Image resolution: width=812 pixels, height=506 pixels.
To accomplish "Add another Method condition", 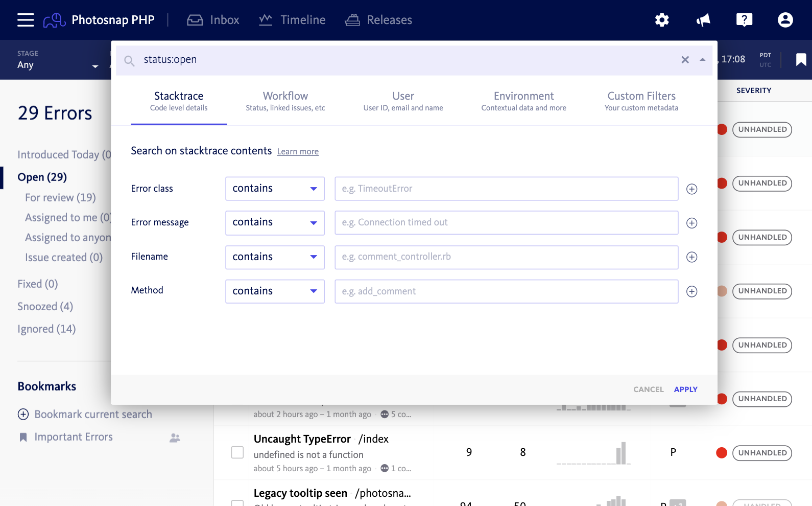I will tap(691, 291).
